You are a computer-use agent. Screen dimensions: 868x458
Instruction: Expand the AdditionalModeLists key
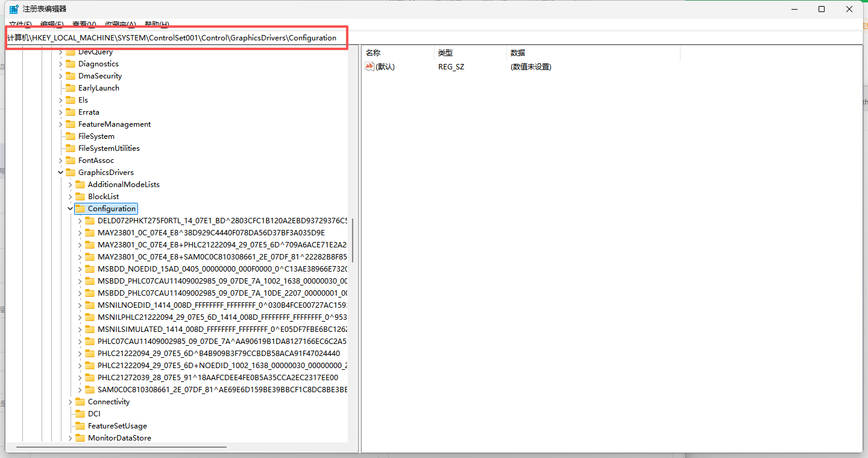[71, 185]
